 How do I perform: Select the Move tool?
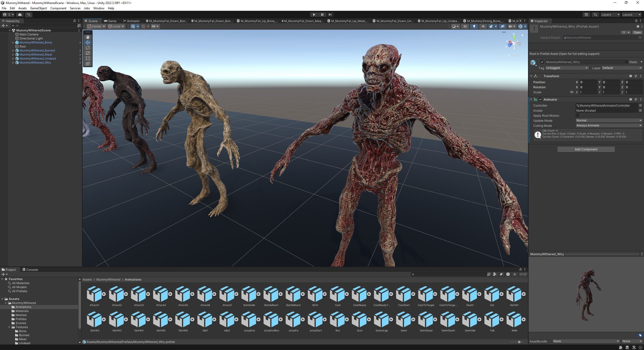[88, 42]
